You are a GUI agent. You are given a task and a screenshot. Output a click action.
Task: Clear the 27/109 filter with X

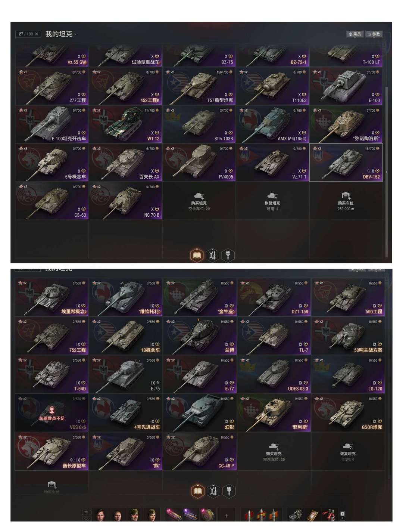coord(36,34)
